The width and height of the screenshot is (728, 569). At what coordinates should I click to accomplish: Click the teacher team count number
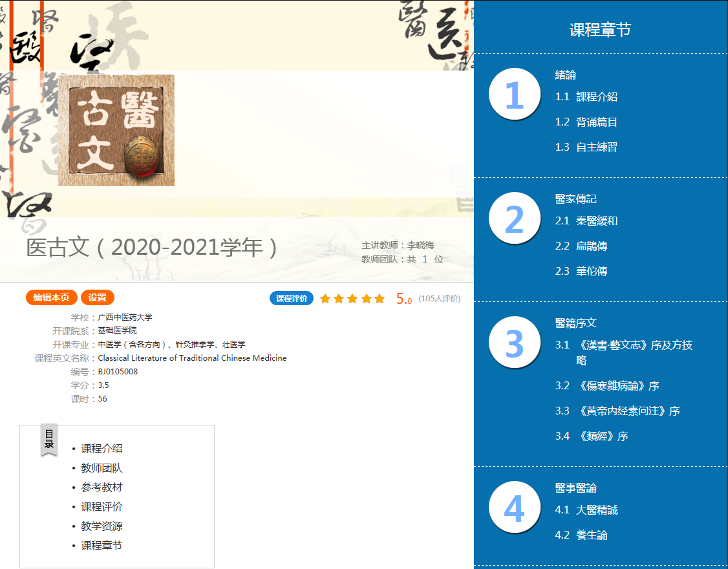tap(425, 259)
